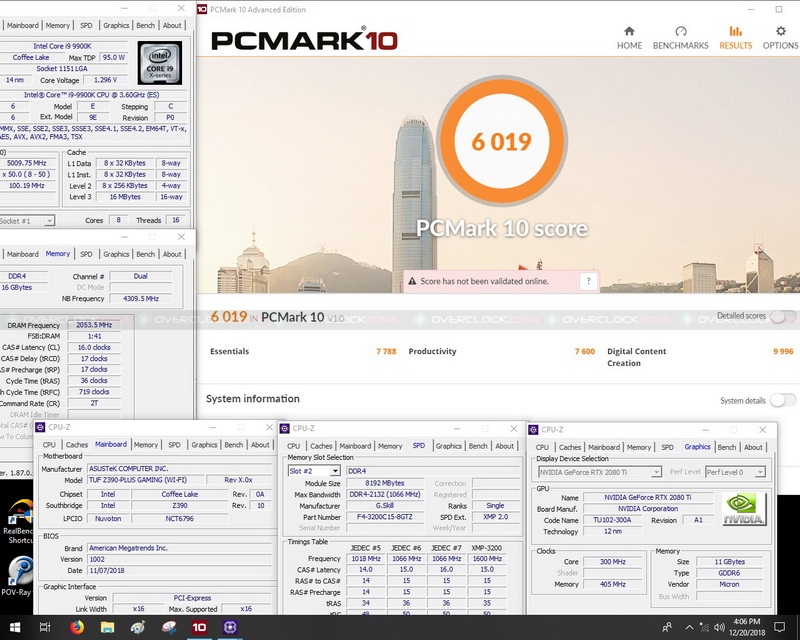The height and width of the screenshot is (640, 800).
Task: Click the core speed value 5009.75 MHz
Action: click(x=27, y=163)
